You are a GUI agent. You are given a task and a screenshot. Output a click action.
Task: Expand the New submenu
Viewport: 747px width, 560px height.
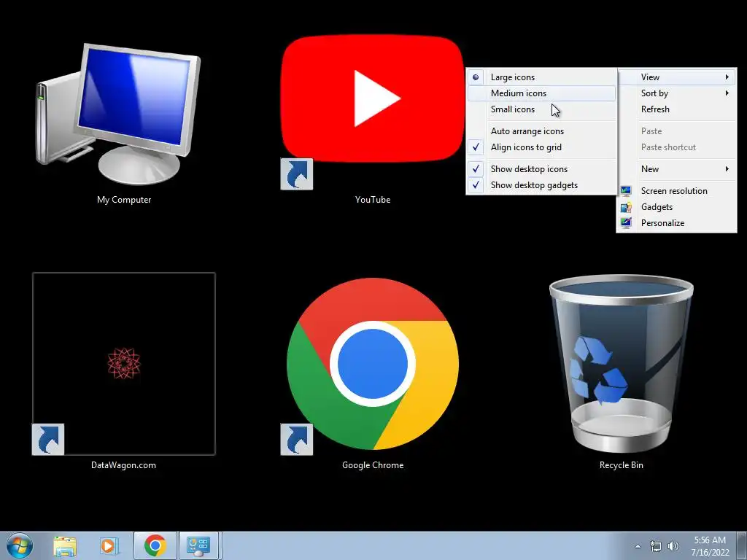[x=676, y=169]
